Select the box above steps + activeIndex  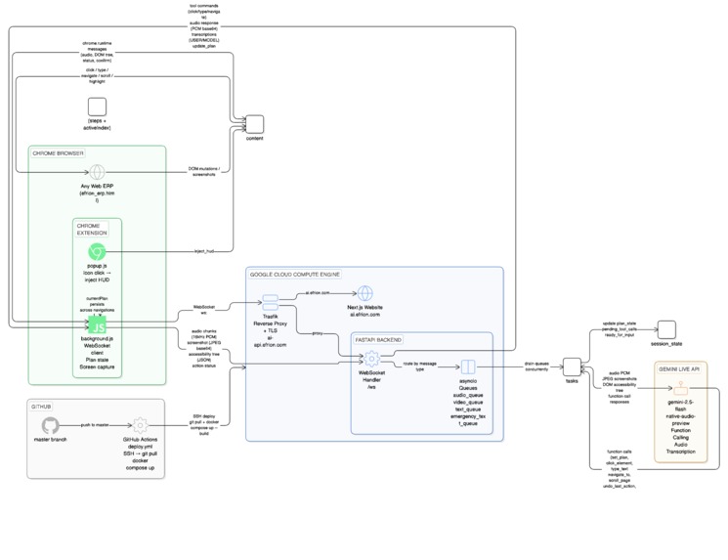(x=97, y=107)
